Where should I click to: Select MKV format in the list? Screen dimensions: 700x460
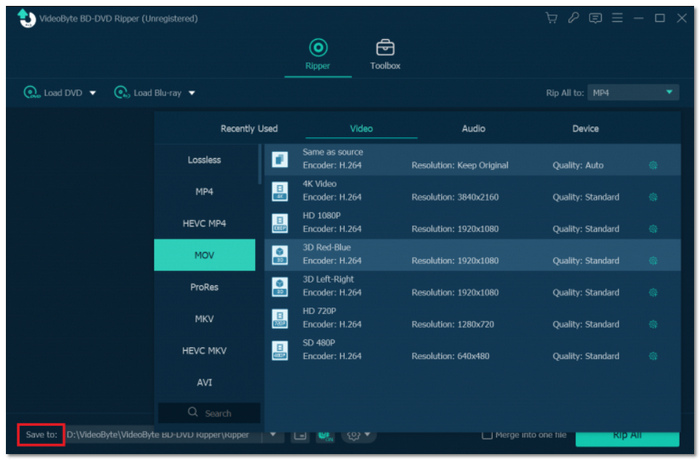(x=204, y=319)
